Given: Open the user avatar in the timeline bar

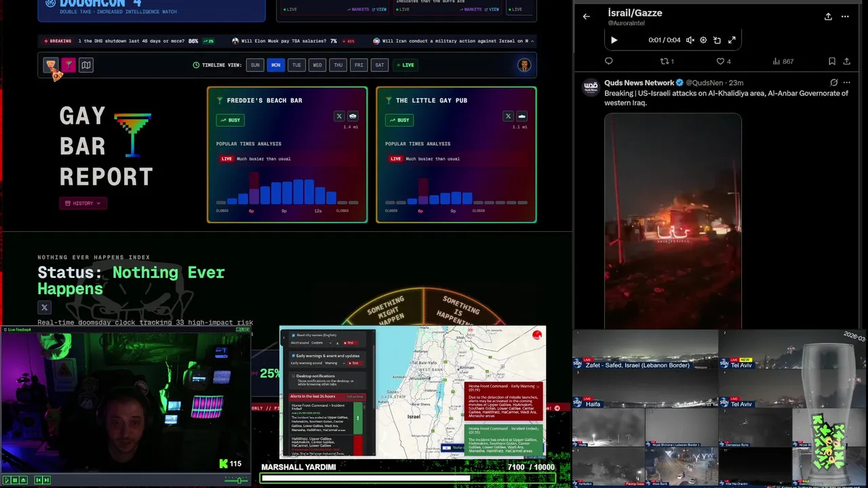Looking at the screenshot, I should [x=524, y=65].
